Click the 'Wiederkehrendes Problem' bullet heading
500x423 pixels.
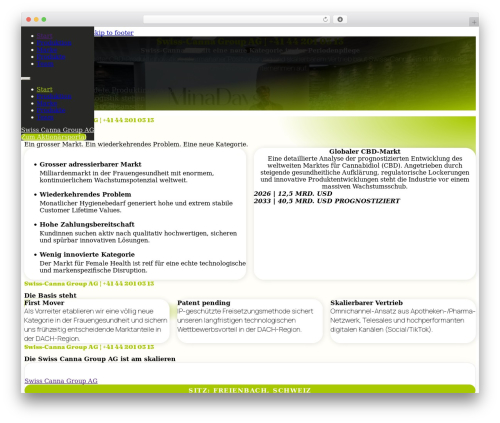tap(85, 194)
